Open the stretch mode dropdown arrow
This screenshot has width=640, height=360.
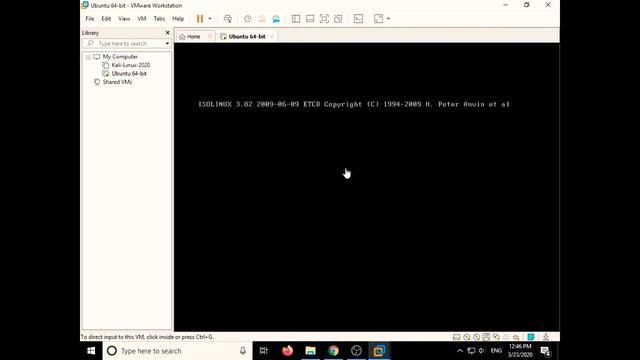pyautogui.click(x=388, y=19)
